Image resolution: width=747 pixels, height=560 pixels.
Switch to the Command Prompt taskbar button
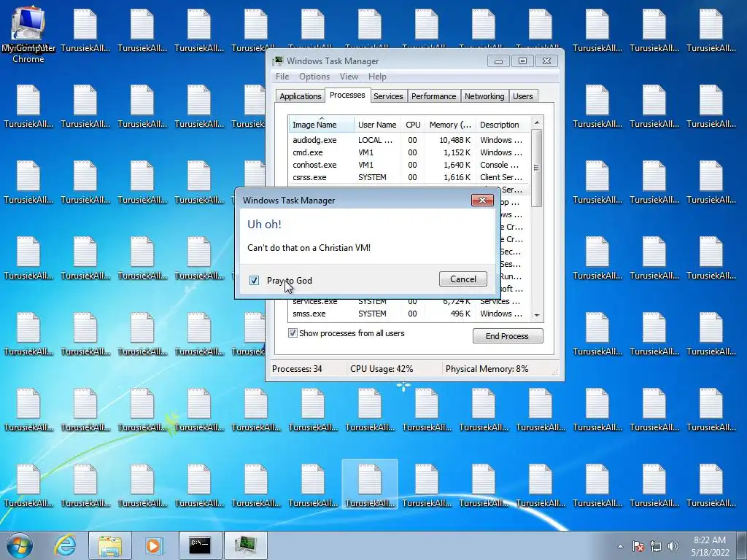200,545
